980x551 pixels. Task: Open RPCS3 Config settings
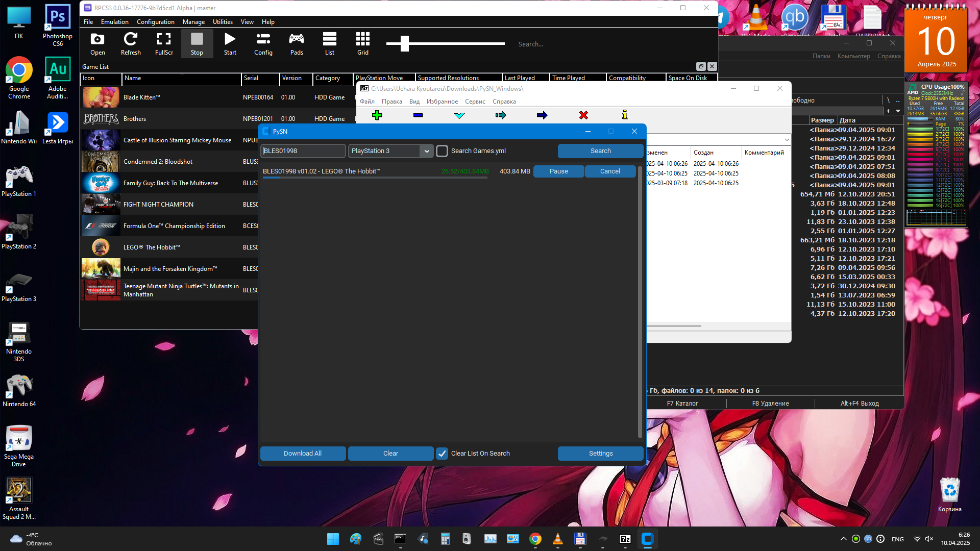263,44
